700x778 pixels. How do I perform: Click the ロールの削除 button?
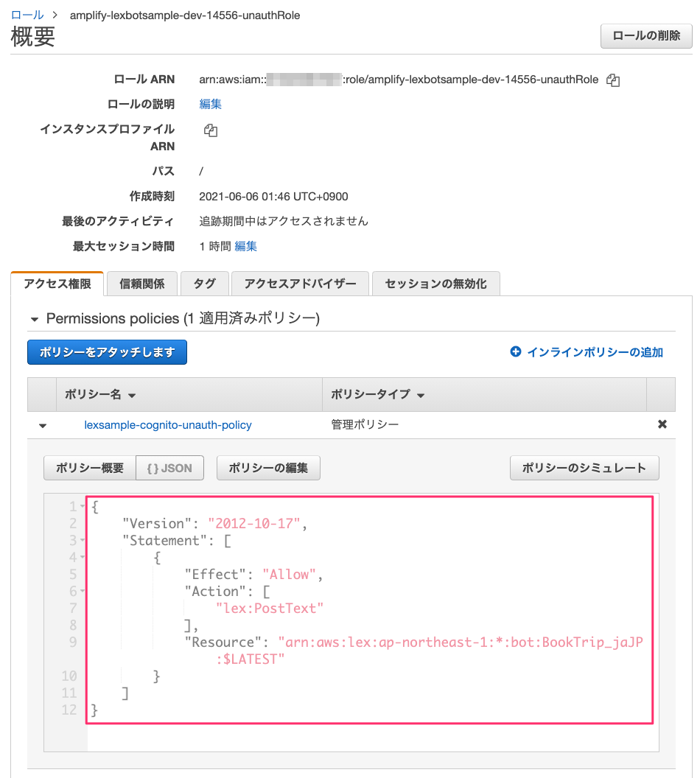click(646, 35)
